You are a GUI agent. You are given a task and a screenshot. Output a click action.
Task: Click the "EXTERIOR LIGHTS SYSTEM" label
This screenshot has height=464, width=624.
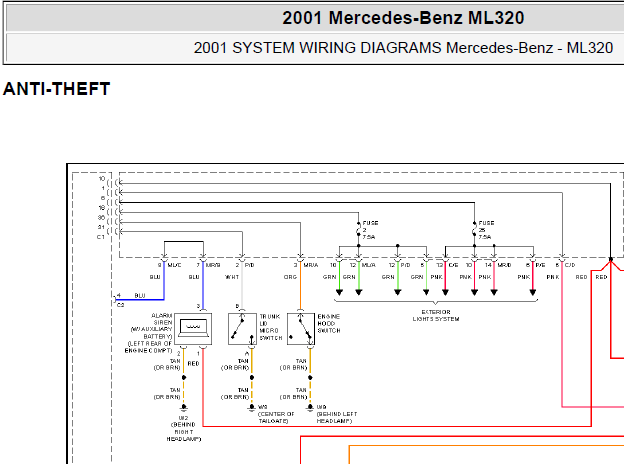[x=436, y=316]
